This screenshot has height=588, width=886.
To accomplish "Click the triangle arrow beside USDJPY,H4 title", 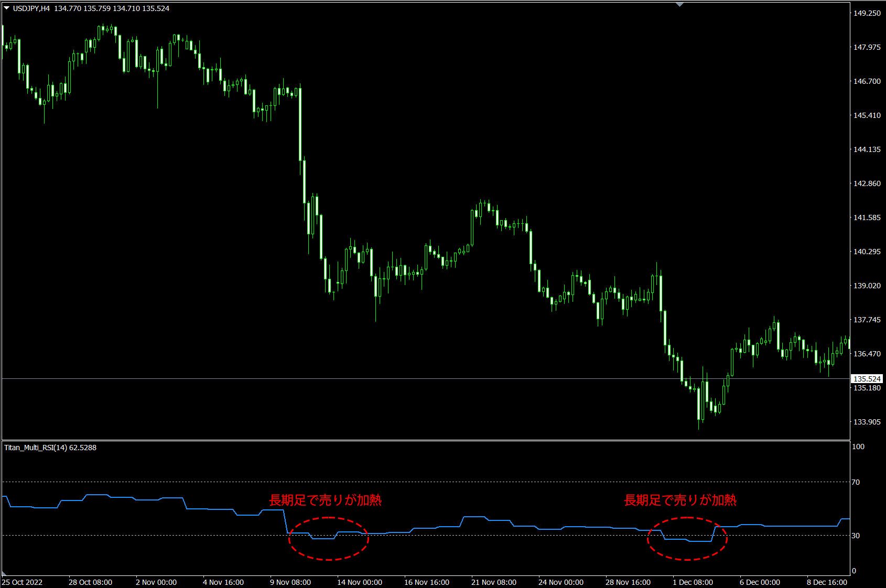I will (x=6, y=8).
